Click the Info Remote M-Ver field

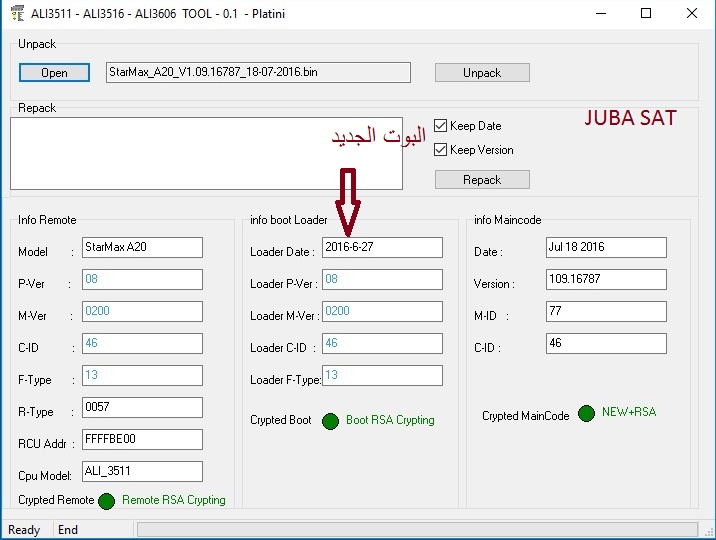coord(142,311)
